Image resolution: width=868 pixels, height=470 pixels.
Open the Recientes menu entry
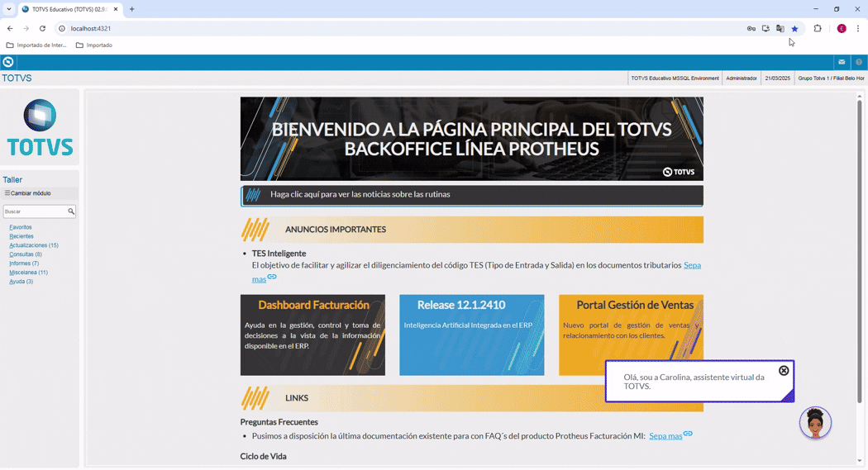coord(21,236)
